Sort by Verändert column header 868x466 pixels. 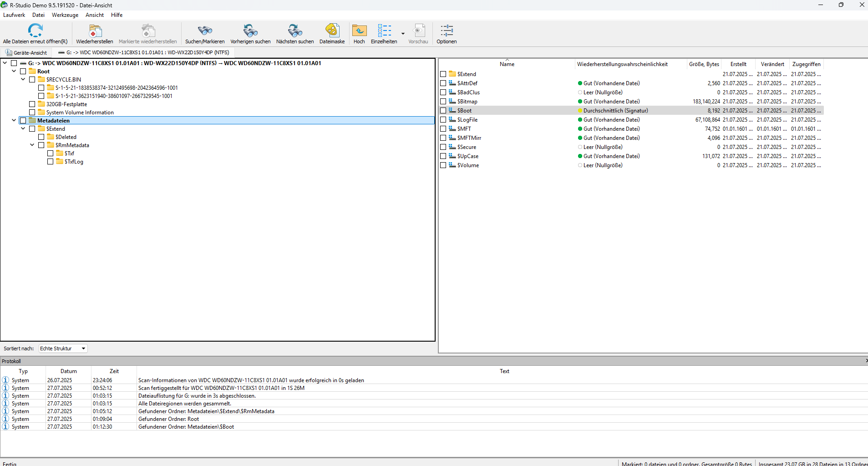click(772, 64)
